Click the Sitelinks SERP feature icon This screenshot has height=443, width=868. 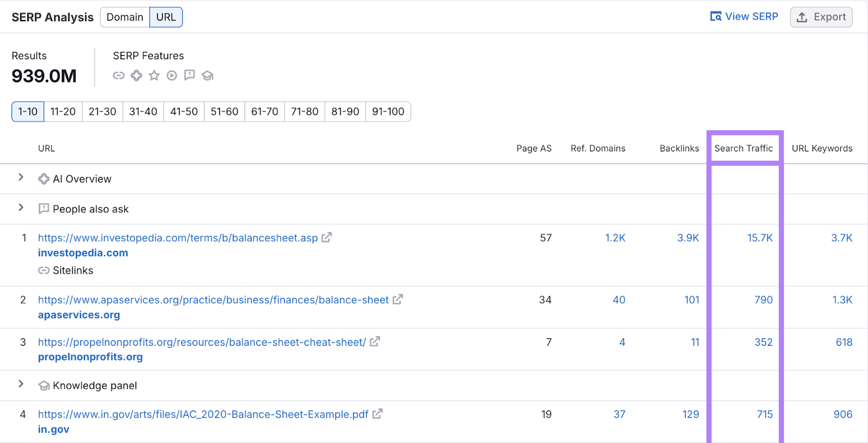pyautogui.click(x=118, y=75)
